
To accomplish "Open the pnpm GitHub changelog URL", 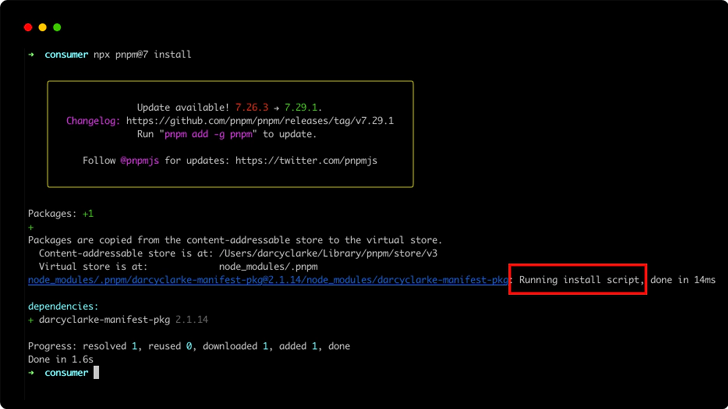I will (260, 121).
